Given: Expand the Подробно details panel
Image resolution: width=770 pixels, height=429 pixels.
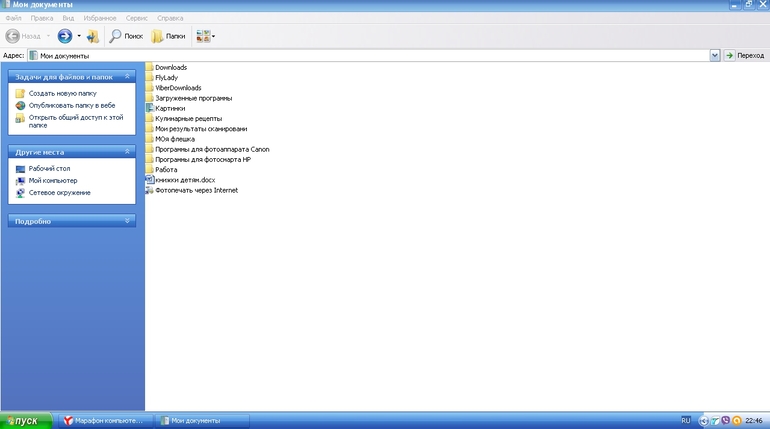Looking at the screenshot, I should pyautogui.click(x=127, y=221).
